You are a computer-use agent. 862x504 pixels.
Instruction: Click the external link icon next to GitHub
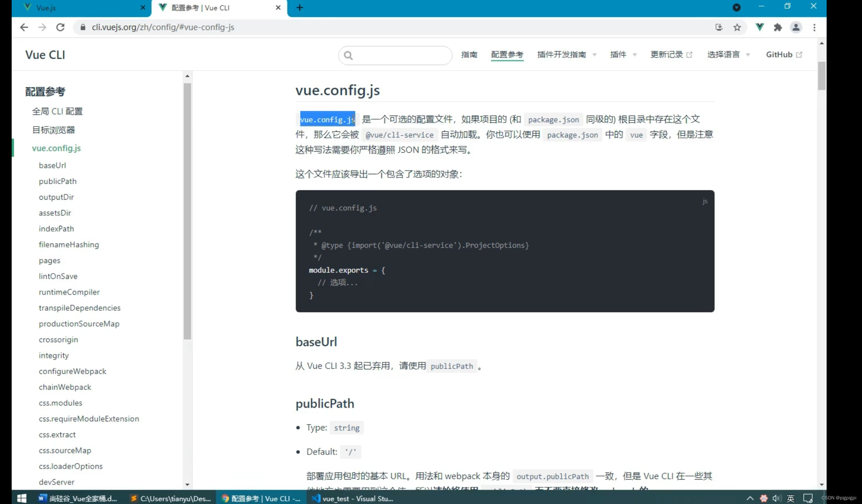click(799, 55)
